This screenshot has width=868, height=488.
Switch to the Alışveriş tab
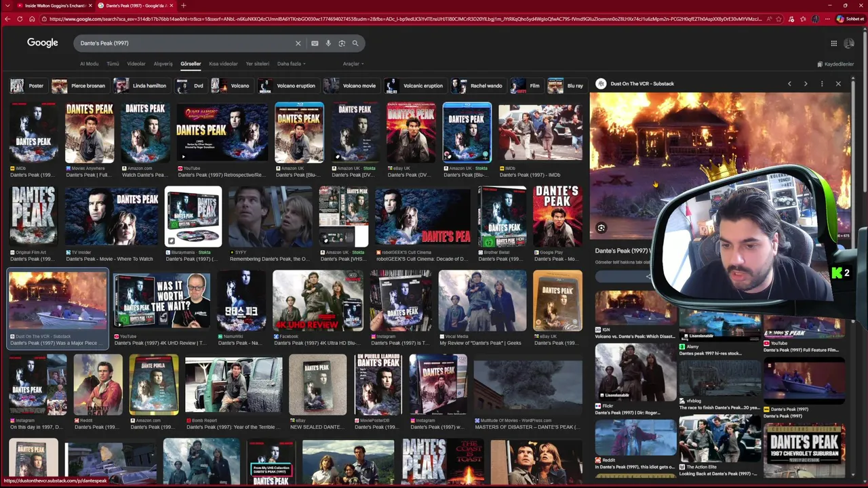163,64
